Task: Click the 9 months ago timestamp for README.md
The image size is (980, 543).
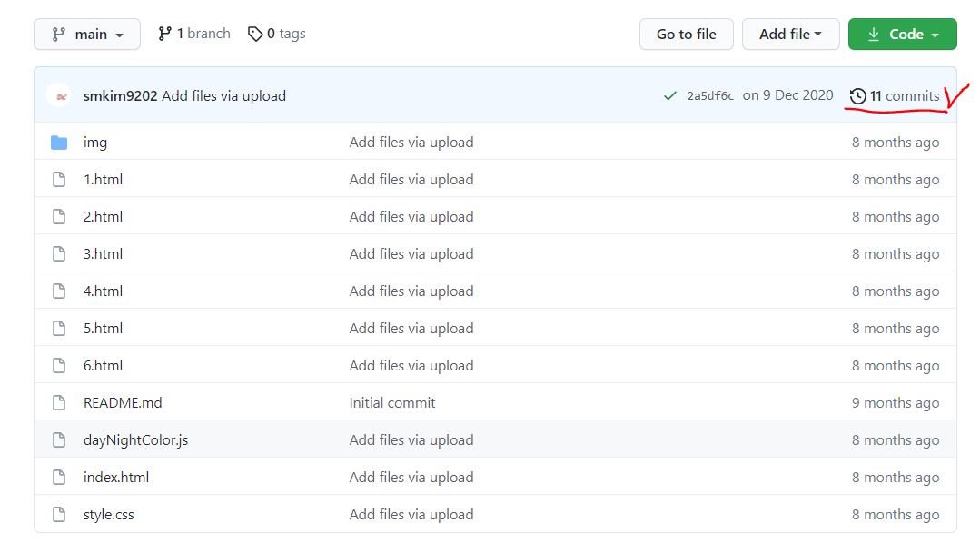Action: [896, 403]
